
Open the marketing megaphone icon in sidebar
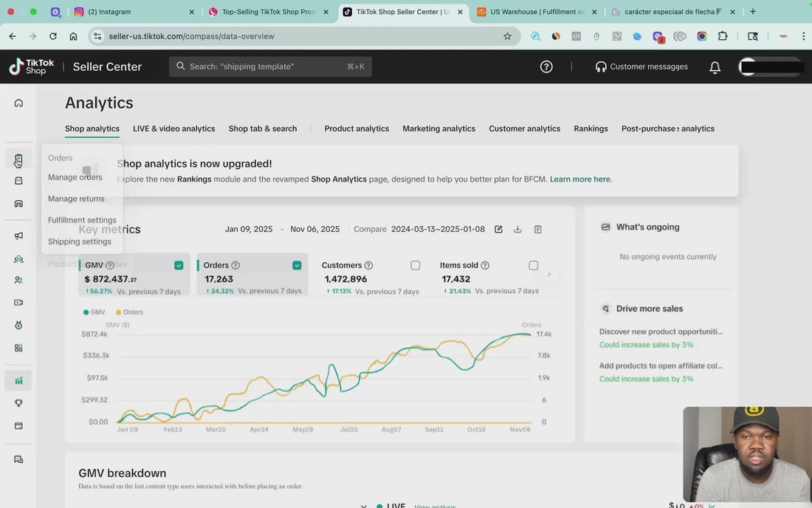[18, 236]
